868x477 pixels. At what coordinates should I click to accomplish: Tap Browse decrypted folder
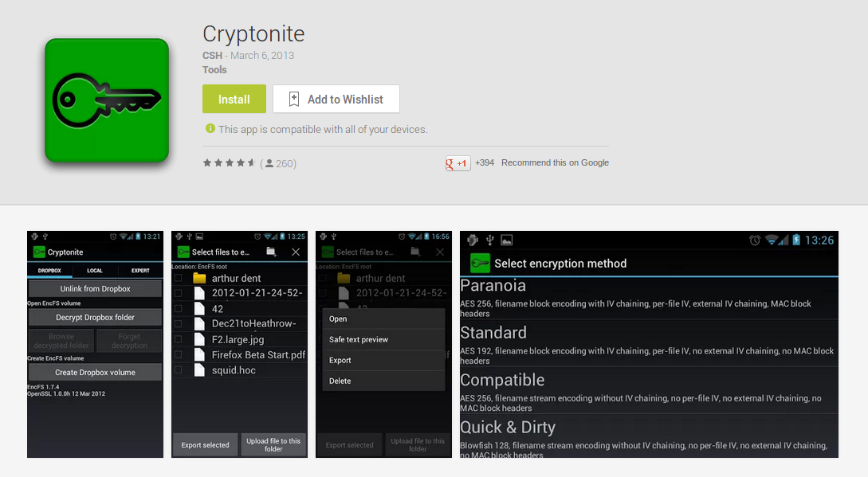coord(61,341)
